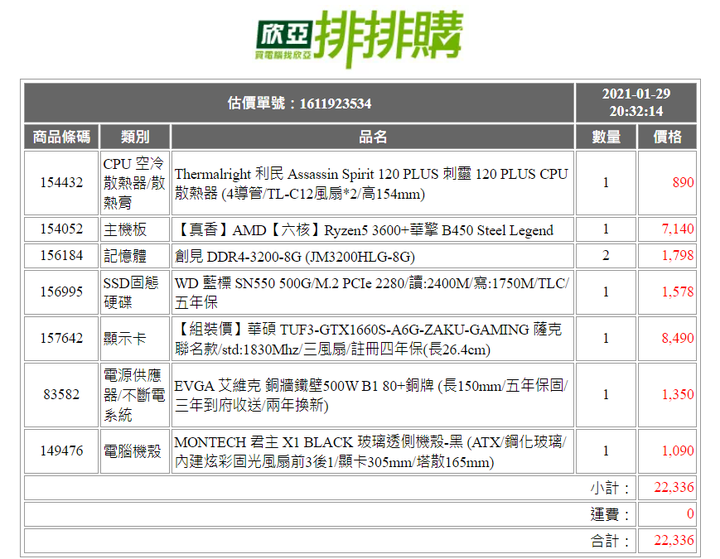The image size is (720, 559).
Task: Select barcode 154052 cell
Action: coord(62,229)
